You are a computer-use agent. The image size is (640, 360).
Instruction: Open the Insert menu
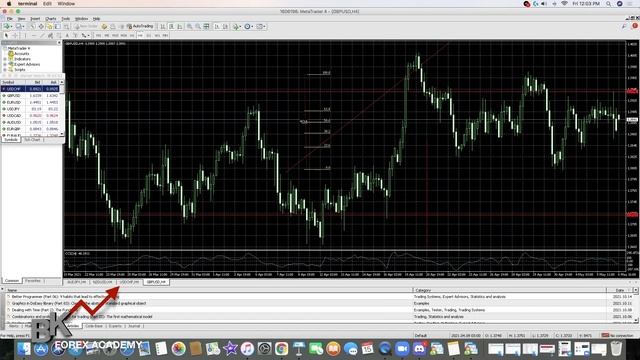point(35,19)
